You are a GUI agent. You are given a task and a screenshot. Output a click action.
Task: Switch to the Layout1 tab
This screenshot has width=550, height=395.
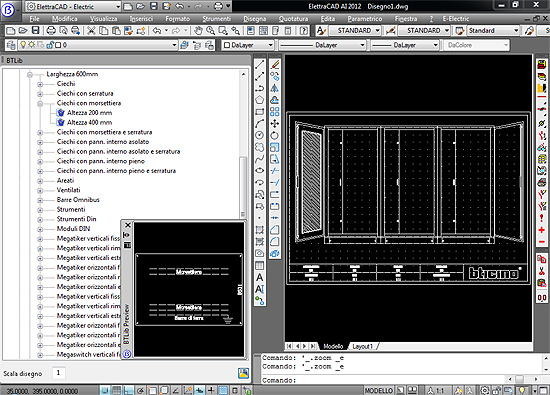[x=362, y=346]
